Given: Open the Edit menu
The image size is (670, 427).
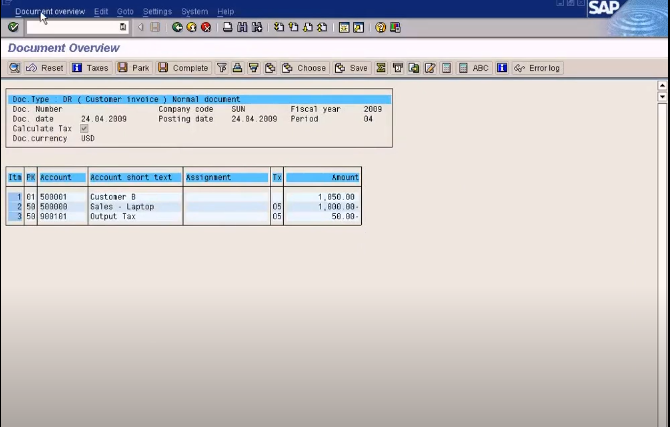Looking at the screenshot, I should point(101,12).
